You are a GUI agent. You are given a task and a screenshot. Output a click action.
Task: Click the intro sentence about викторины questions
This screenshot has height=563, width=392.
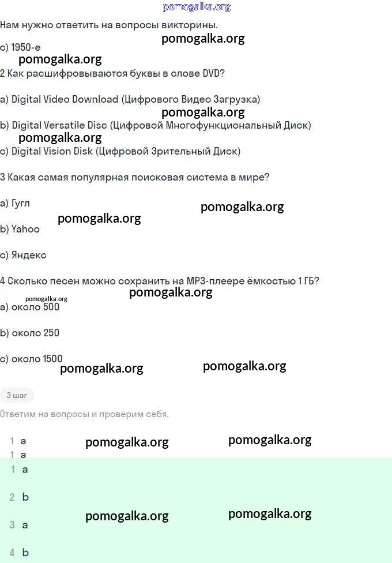109,25
